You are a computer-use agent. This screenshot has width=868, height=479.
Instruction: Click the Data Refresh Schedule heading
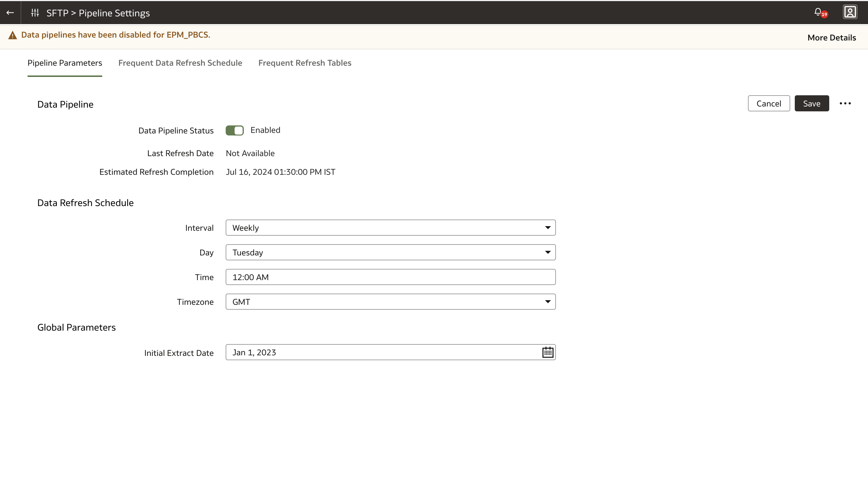85,203
